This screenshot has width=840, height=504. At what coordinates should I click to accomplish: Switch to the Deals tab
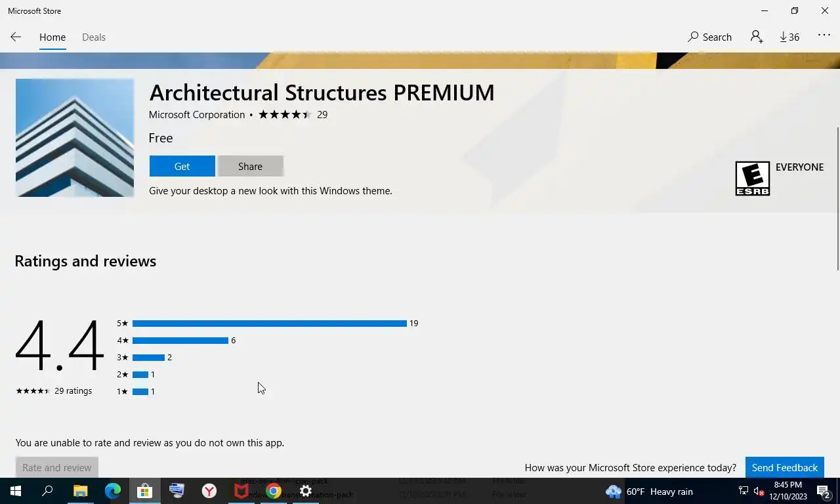click(94, 37)
